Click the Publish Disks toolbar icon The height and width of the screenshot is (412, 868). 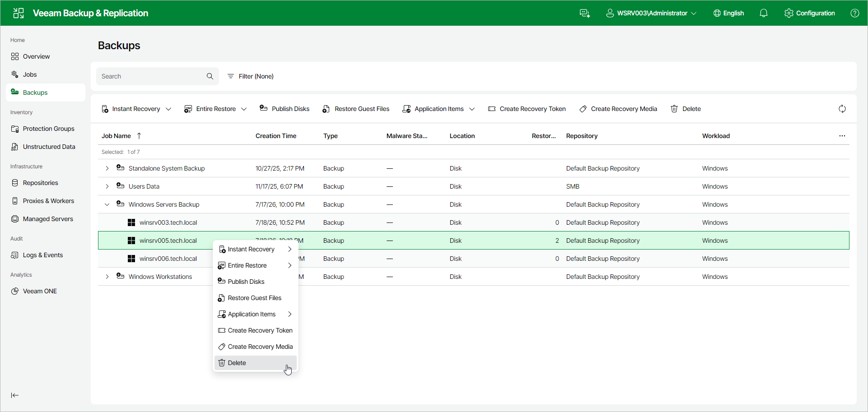pos(264,108)
